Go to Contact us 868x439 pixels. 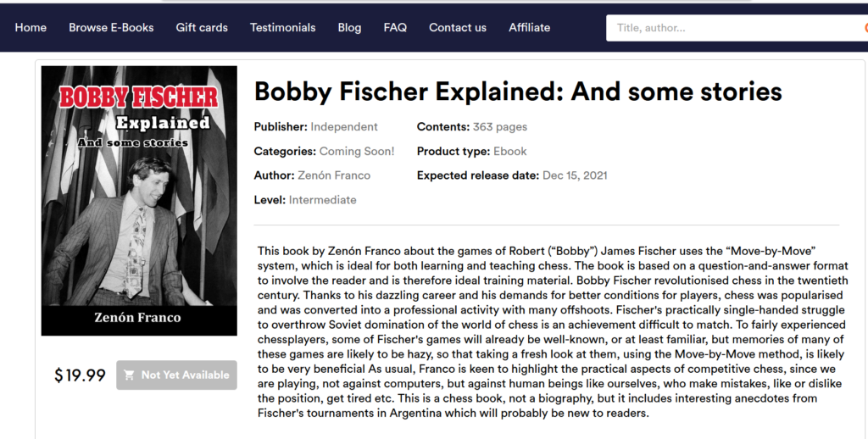[458, 27]
